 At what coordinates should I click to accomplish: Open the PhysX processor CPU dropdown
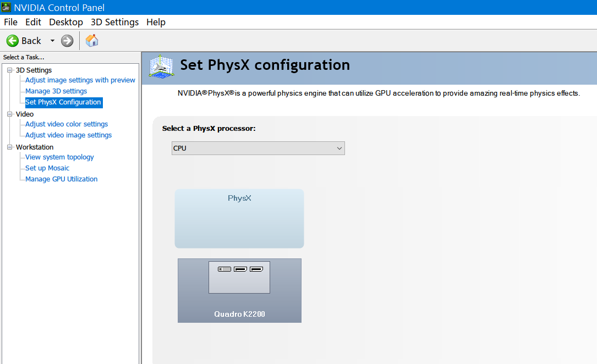click(258, 148)
